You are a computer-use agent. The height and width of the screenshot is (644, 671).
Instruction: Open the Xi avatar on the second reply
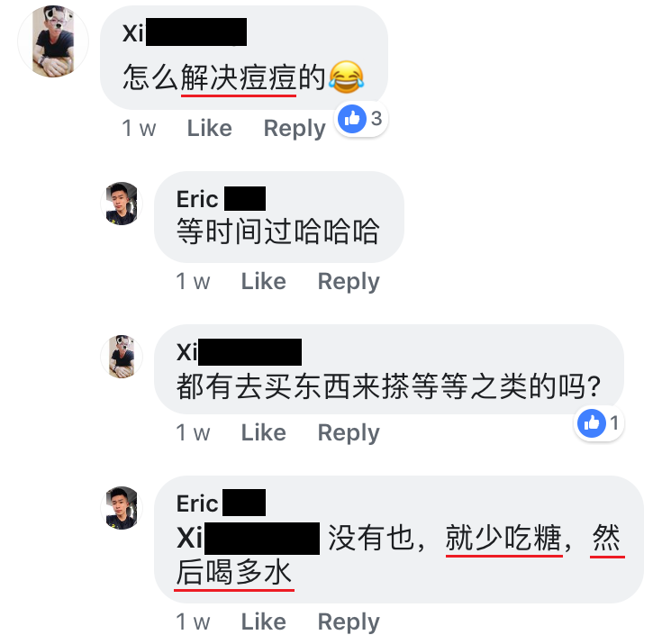pos(122,357)
